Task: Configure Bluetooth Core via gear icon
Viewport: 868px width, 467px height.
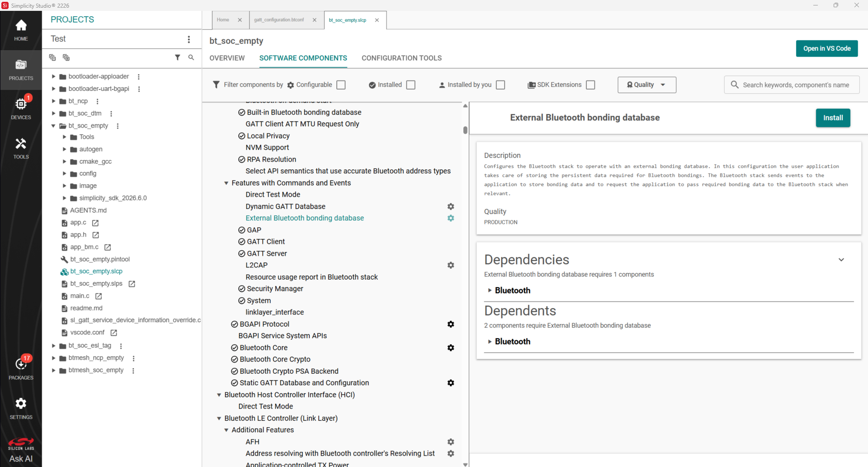Action: pos(451,348)
